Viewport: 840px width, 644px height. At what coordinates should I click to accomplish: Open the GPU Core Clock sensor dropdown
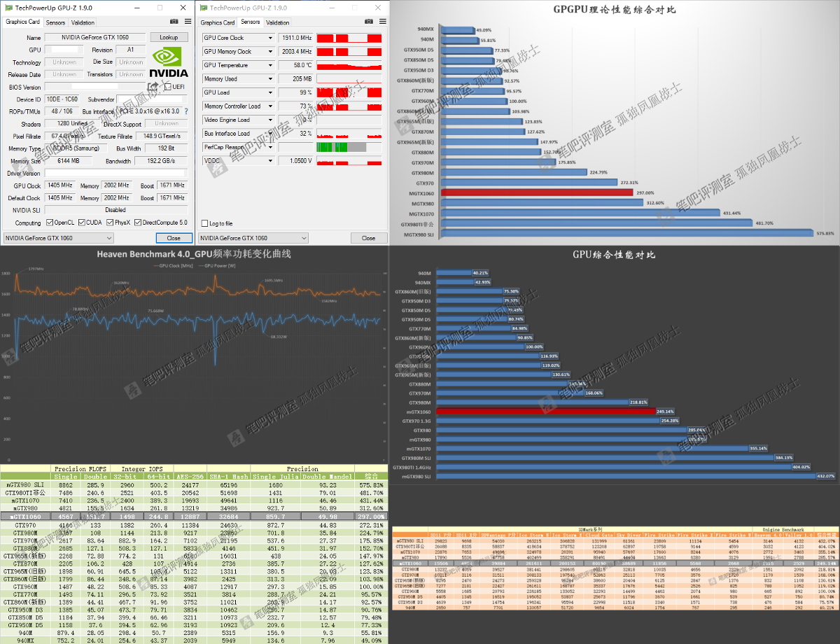click(270, 38)
